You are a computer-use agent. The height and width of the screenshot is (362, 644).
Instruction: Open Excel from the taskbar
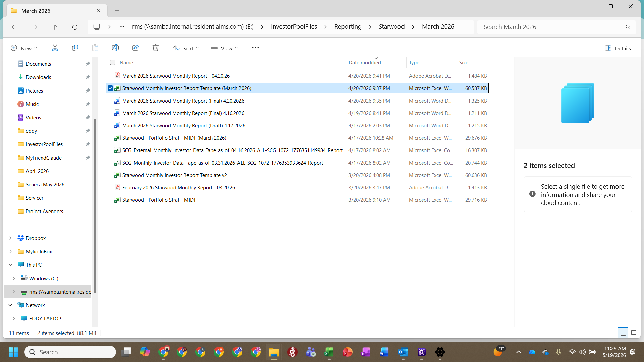tap(329, 352)
